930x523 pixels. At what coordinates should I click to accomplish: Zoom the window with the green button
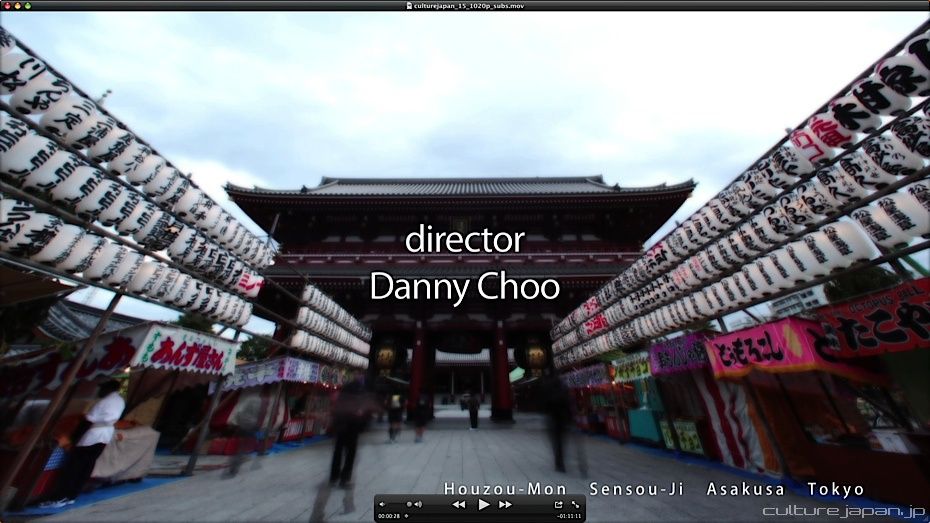[26, 5]
